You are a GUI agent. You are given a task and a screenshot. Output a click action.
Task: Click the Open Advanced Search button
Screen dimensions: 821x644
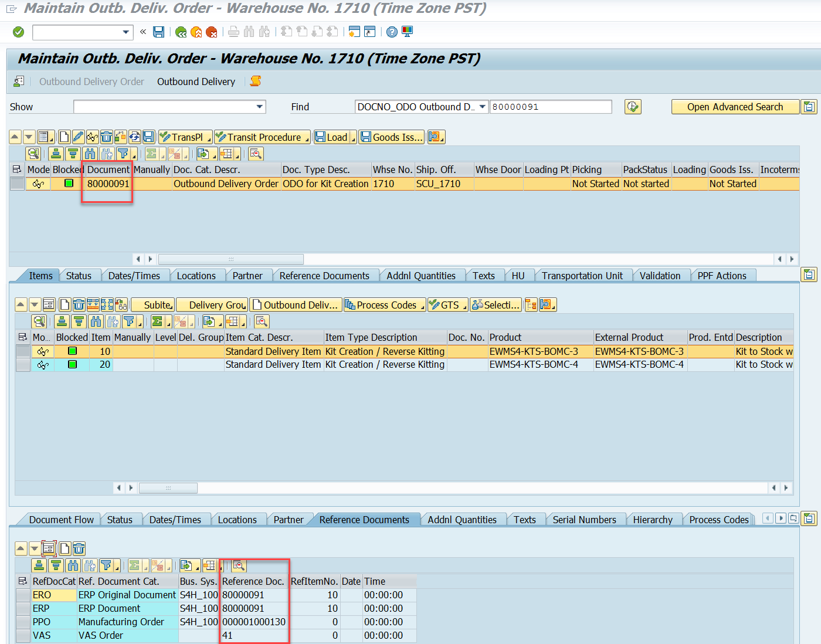735,107
